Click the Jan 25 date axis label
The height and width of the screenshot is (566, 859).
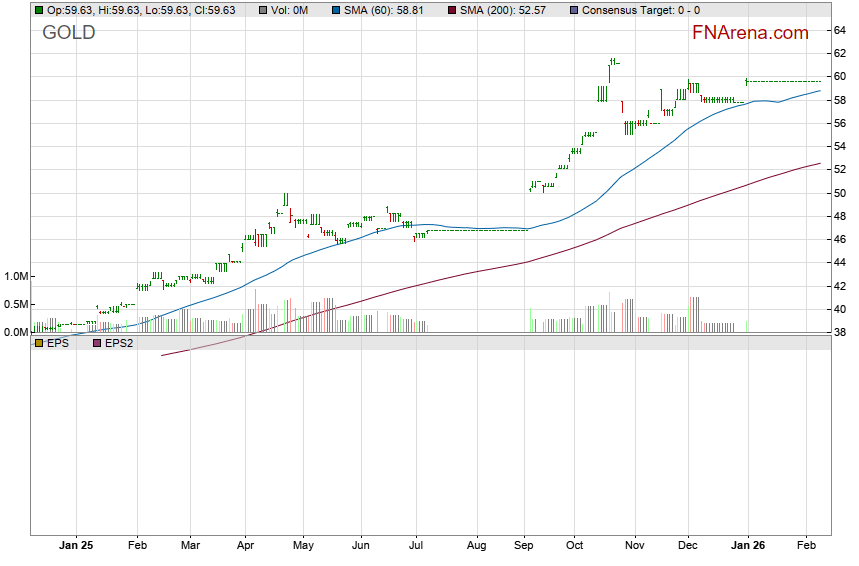point(76,546)
